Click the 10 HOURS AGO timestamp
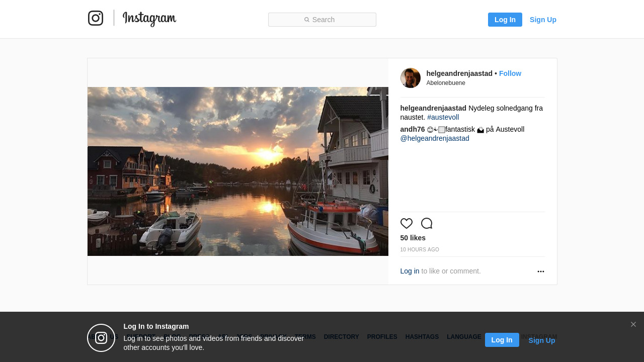The width and height of the screenshot is (644, 362). tap(420, 250)
